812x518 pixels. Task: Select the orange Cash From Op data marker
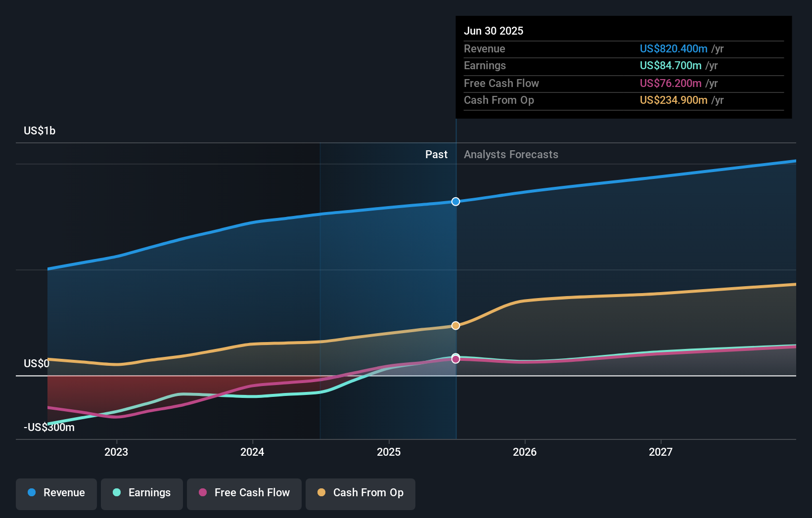455,325
